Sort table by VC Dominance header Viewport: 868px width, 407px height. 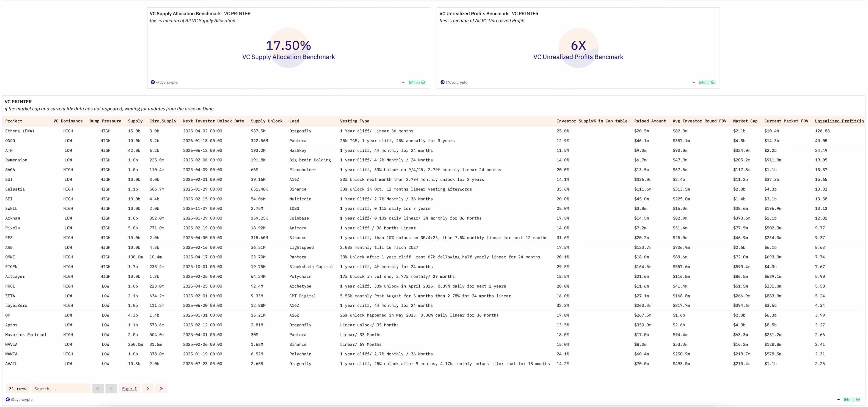click(x=68, y=121)
